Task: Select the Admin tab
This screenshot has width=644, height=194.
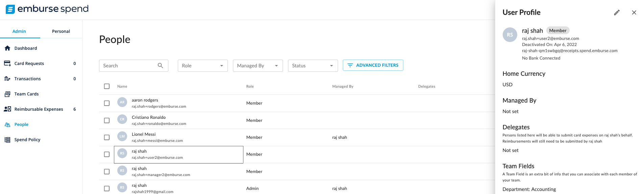Action: (x=19, y=31)
